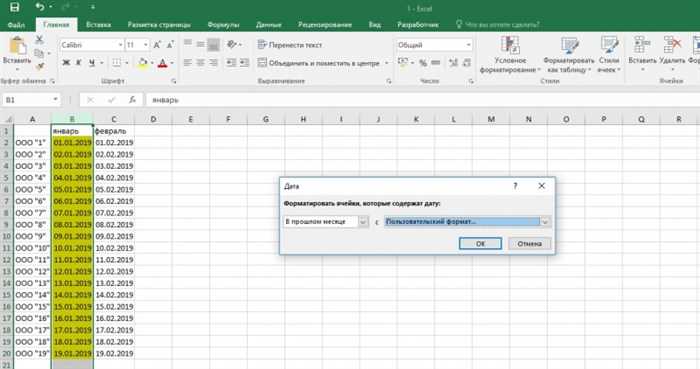The width and height of the screenshot is (700, 369).
Task: Click the percent style icon
Action: pos(423,63)
